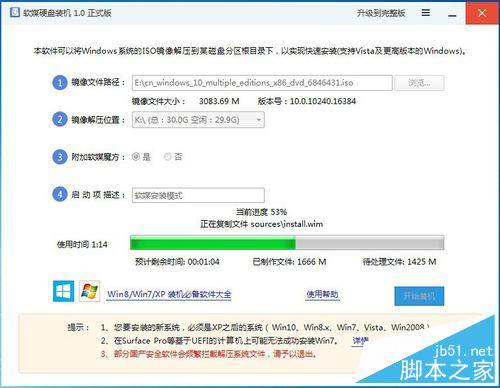
Task: Click the blue 开始装机 button
Action: pyautogui.click(x=419, y=296)
